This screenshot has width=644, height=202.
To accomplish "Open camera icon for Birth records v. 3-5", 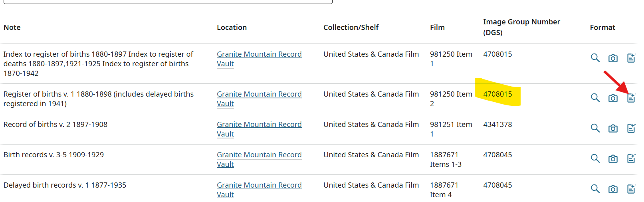I will click(613, 159).
